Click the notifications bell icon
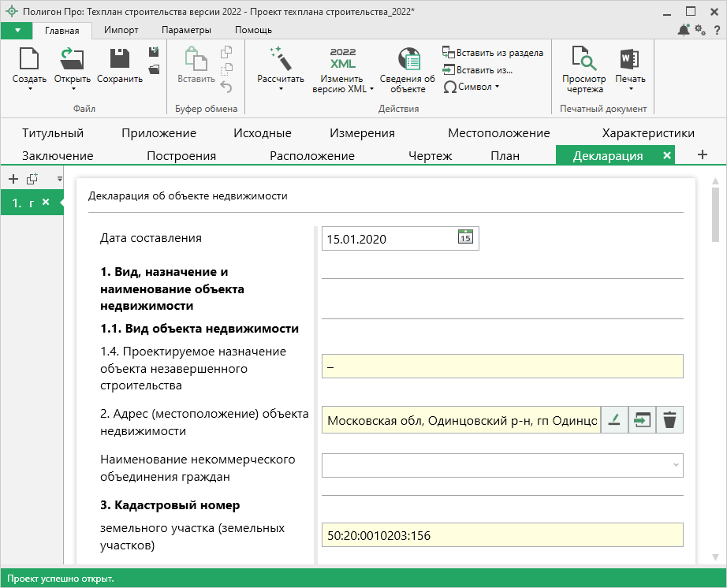This screenshot has width=727, height=588. pyautogui.click(x=683, y=30)
